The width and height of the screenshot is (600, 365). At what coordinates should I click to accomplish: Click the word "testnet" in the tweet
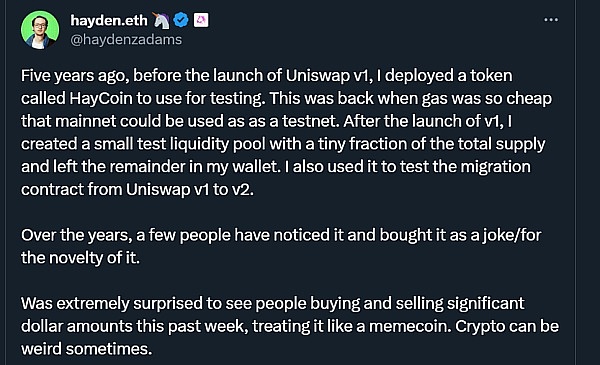click(310, 121)
